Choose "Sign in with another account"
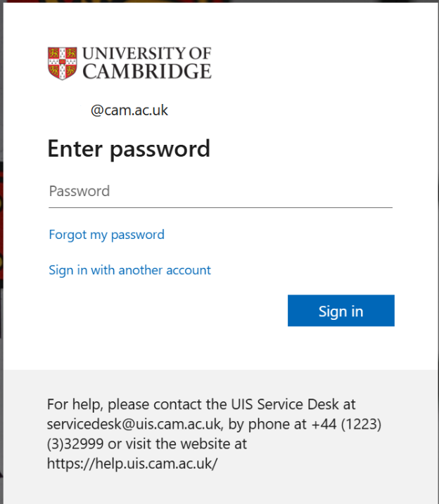The width and height of the screenshot is (439, 504). coord(129,270)
